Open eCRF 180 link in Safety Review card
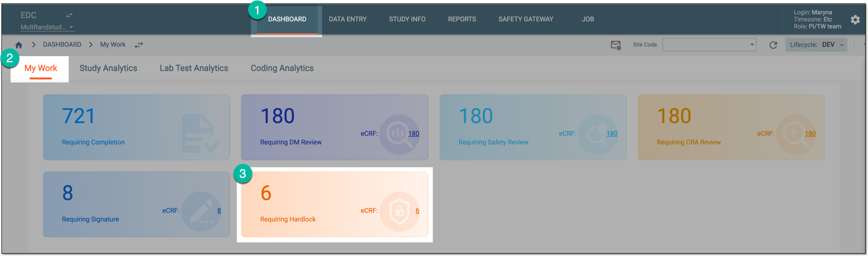This screenshot has width=868, height=256. pos(612,134)
